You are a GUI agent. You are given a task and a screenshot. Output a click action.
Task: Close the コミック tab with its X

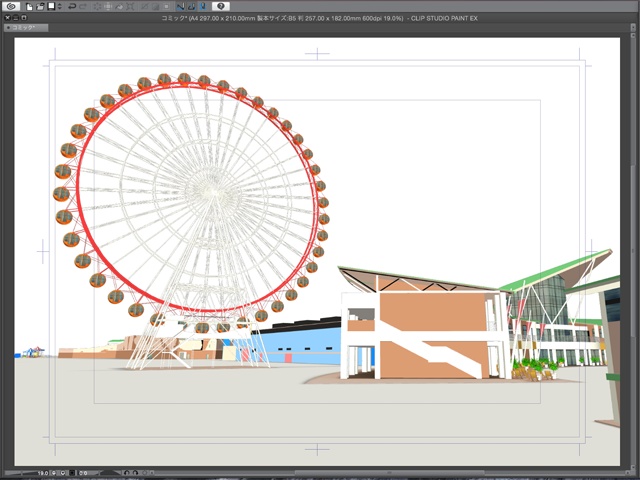8,27
